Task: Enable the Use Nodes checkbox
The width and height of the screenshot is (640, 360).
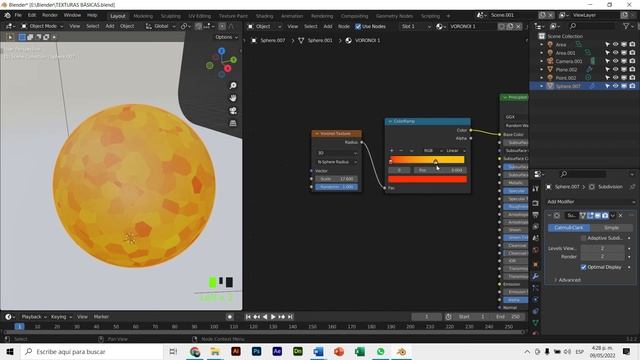Action: (x=358, y=27)
